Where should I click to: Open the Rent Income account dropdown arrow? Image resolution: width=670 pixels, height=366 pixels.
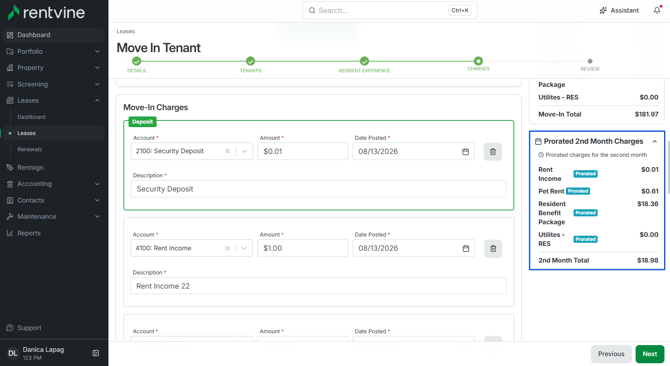[244, 248]
